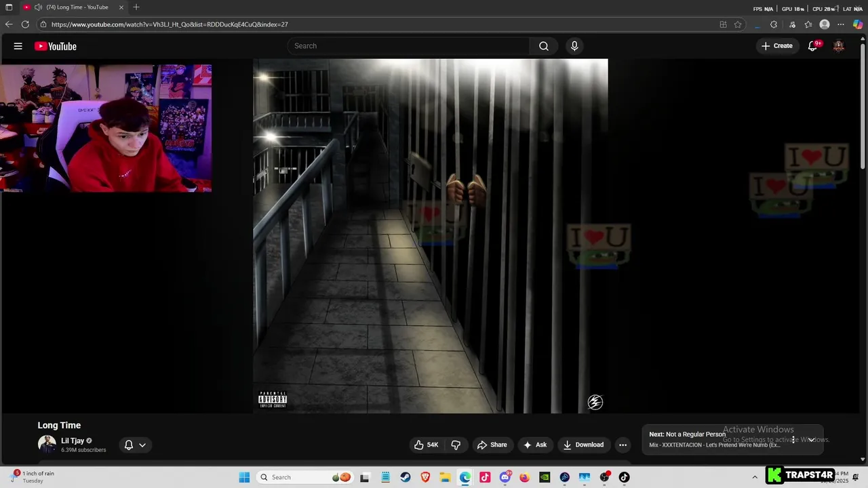The image size is (868, 488).
Task: Start voice search with microphone icon
Action: pyautogui.click(x=574, y=46)
